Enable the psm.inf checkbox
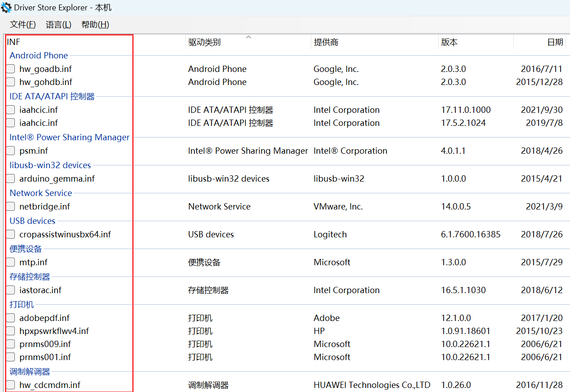 tap(11, 151)
